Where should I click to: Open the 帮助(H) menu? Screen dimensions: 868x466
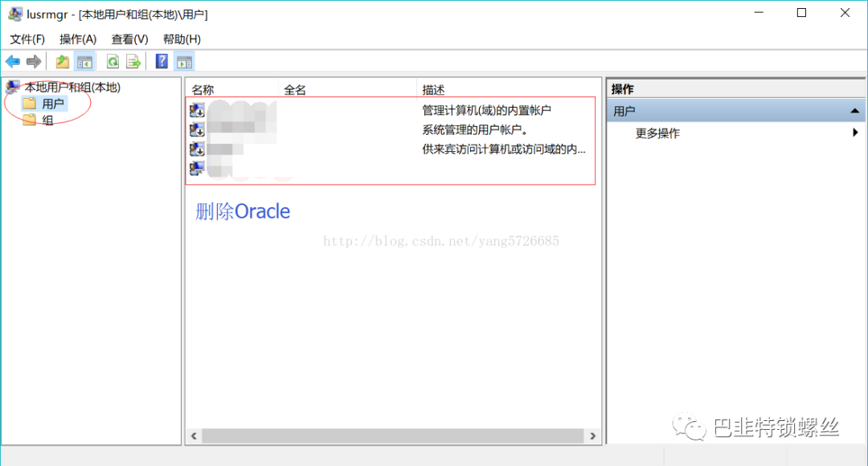click(x=182, y=39)
